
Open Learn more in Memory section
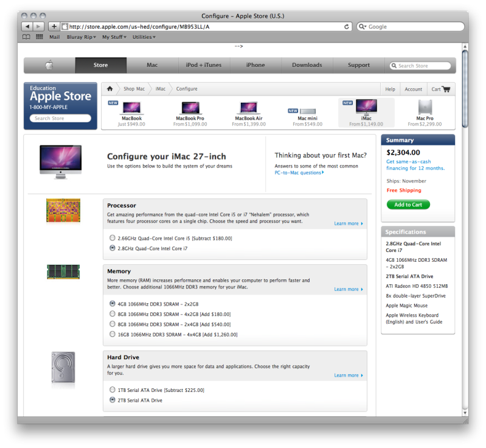coord(349,289)
